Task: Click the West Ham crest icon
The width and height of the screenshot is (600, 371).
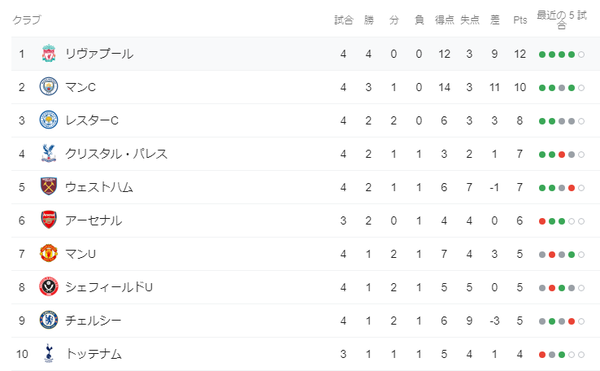Action: pos(49,187)
